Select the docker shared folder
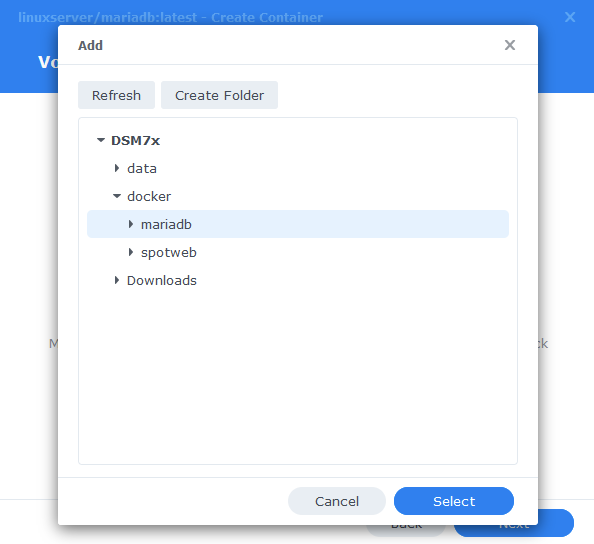This screenshot has height=544, width=594. pyautogui.click(x=149, y=197)
